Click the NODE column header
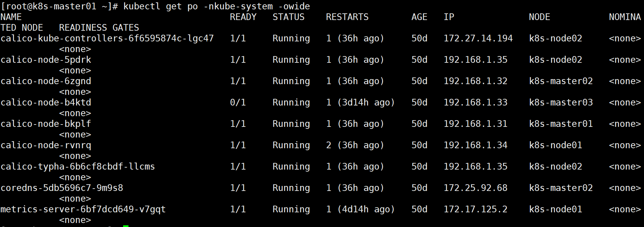The width and height of the screenshot is (644, 227). pos(540,17)
